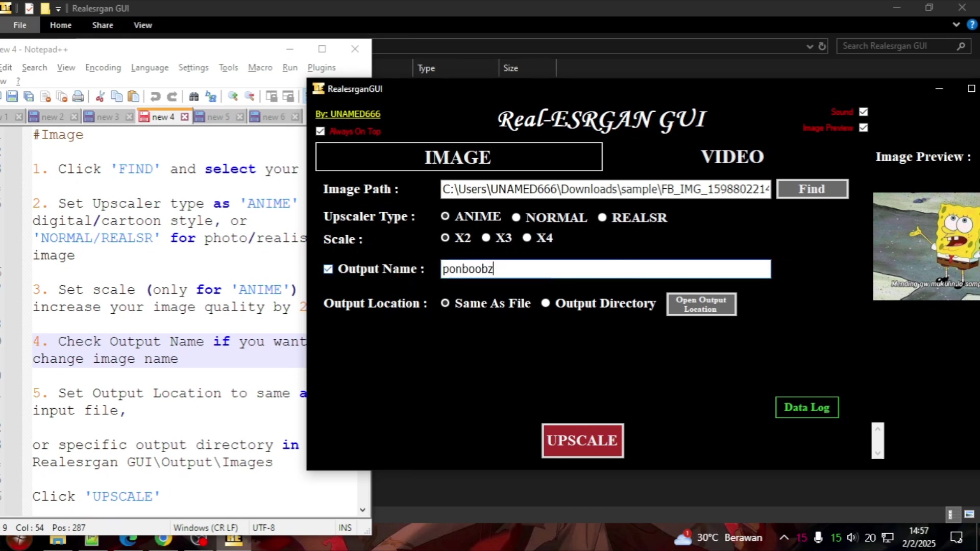The image size is (980, 551).
Task: Click the Print icon in Notepad++
Action: (78, 96)
